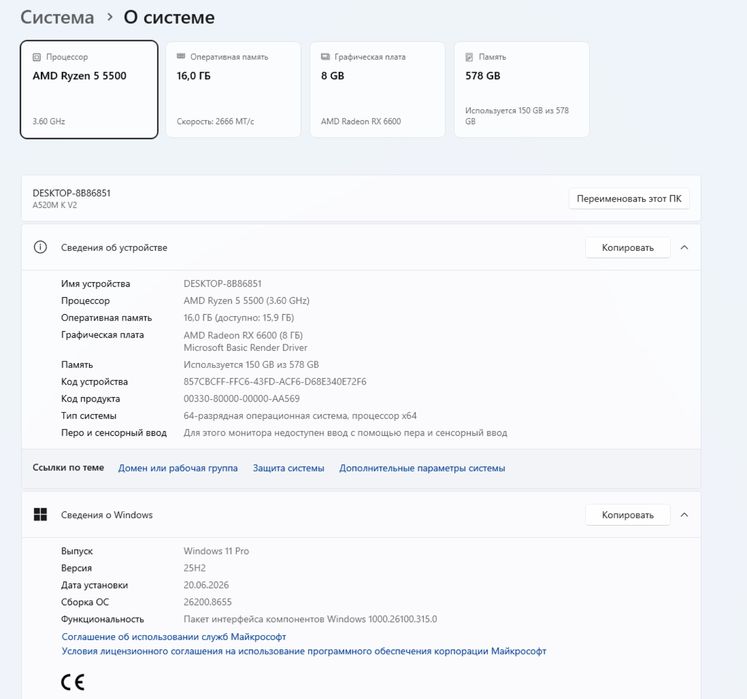This screenshot has width=747, height=699.
Task: Click the Windows logo icon
Action: 40,515
